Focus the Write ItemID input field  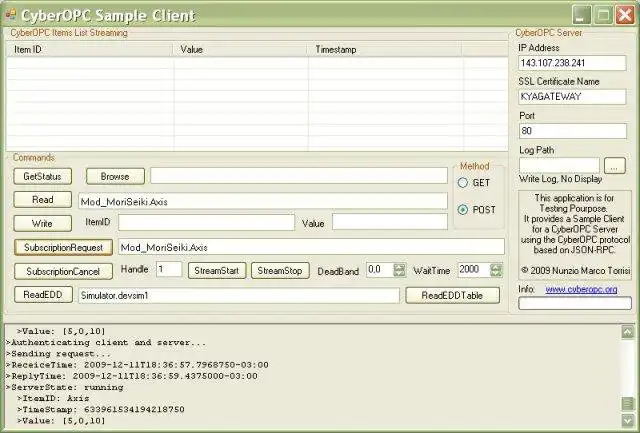click(x=206, y=222)
